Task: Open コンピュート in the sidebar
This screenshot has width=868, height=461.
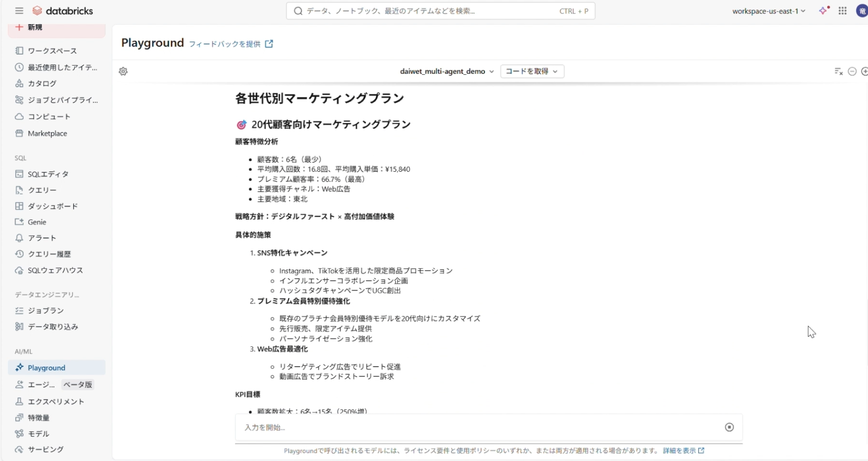Action: pos(49,117)
